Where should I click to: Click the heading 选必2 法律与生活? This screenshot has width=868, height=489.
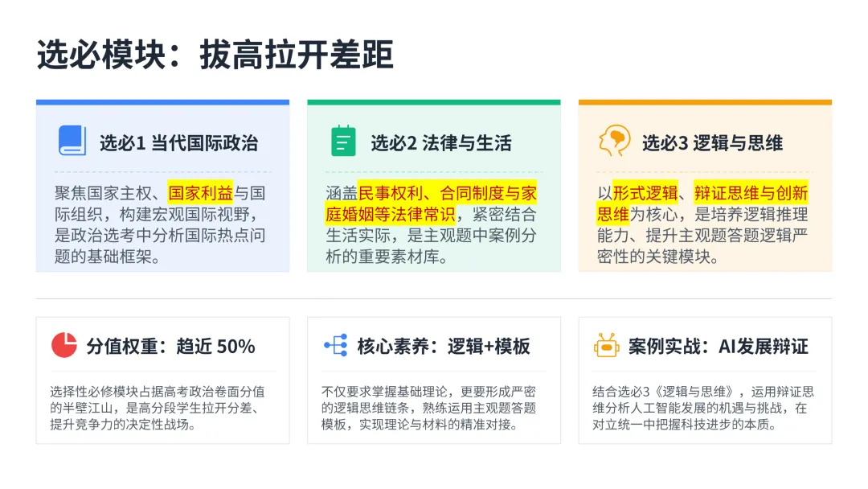[441, 143]
